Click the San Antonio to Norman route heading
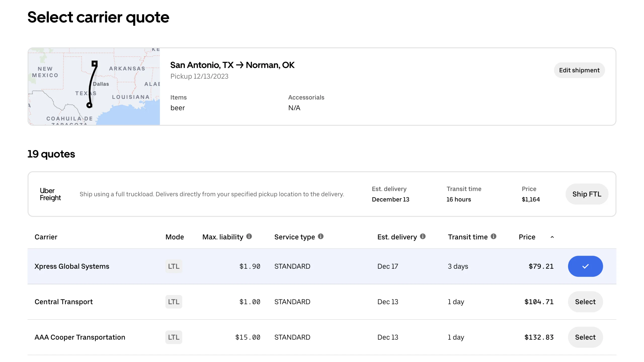Image resolution: width=644 pixels, height=362 pixels. [x=232, y=65]
